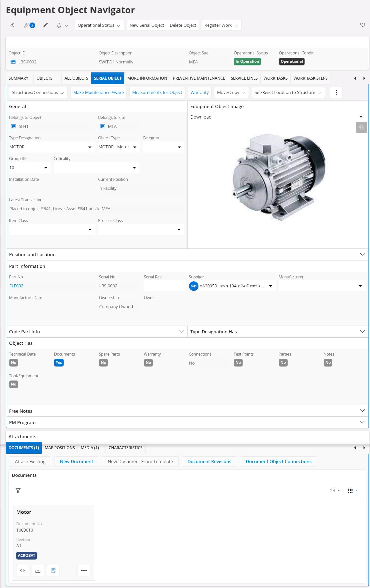The height and width of the screenshot is (588, 370).
Task: Open the ELE002 part number link
Action: pyautogui.click(x=16, y=286)
